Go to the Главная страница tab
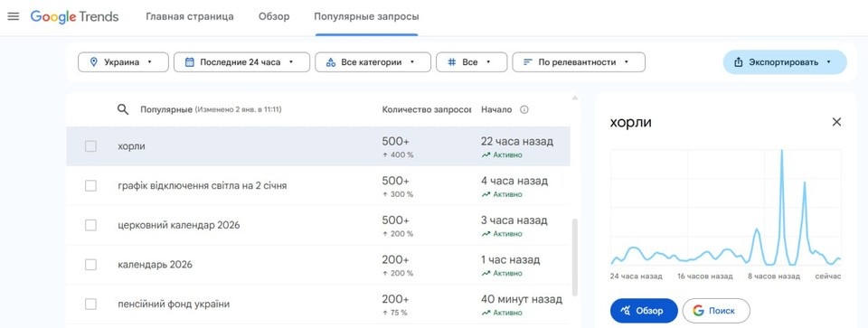Image resolution: width=868 pixels, height=328 pixels. [x=189, y=16]
